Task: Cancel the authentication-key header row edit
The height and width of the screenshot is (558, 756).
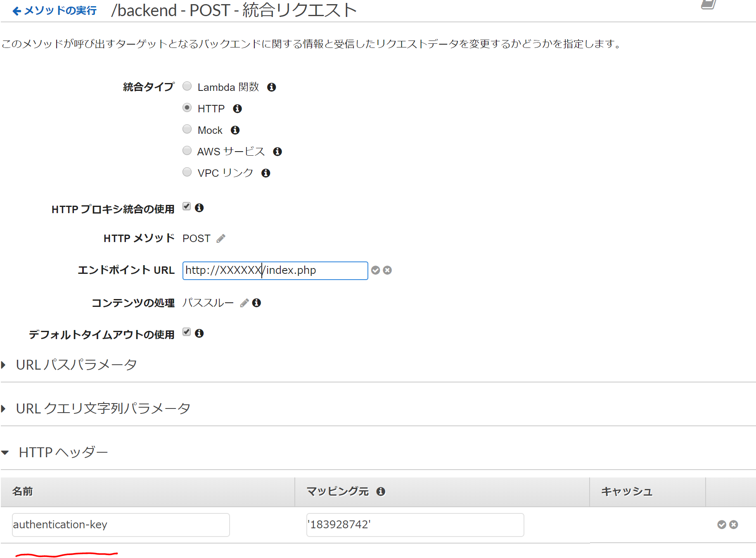Action: tap(734, 525)
